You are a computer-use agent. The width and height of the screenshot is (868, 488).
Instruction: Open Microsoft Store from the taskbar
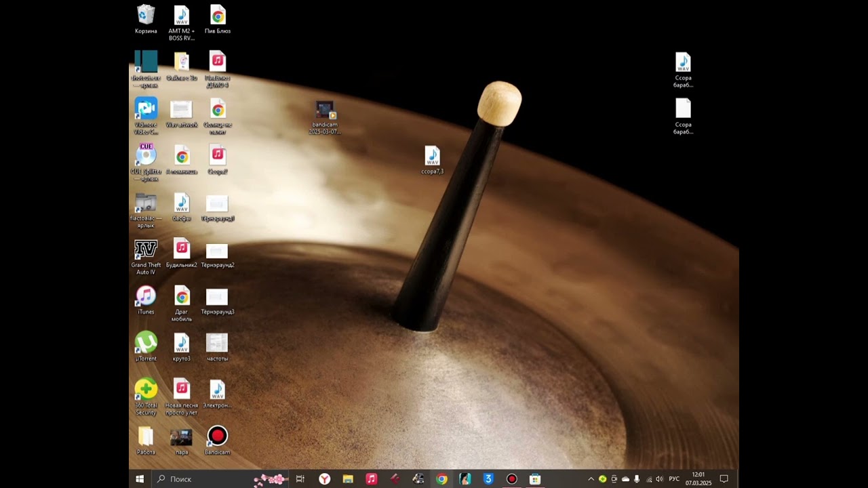(x=535, y=479)
